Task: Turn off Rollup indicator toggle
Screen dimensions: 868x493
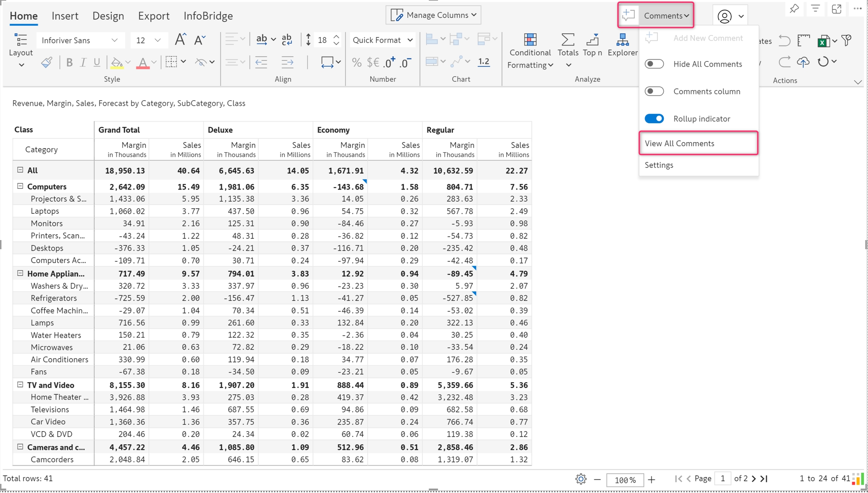Action: [x=654, y=119]
